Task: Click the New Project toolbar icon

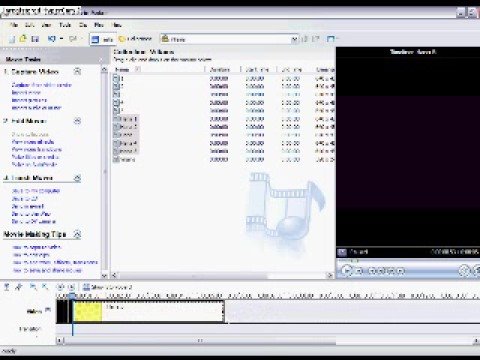Action: pyautogui.click(x=12, y=39)
